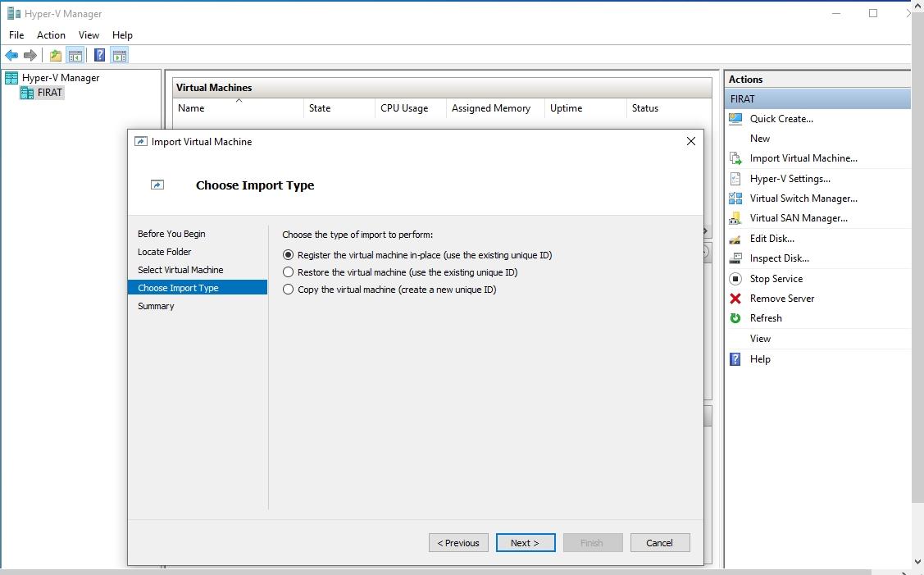Click the FIRAT header in the Actions pane
This screenshot has height=575, width=924.
[x=818, y=99]
